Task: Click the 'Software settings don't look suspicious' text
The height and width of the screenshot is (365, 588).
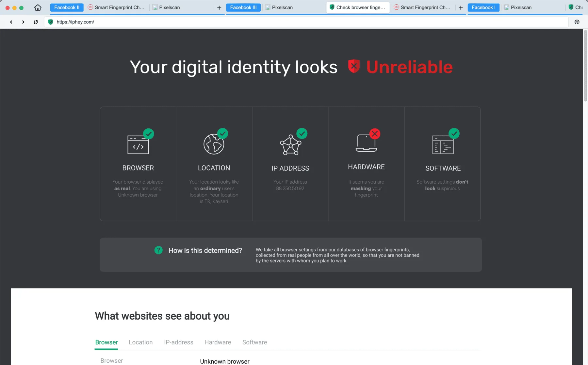Action: pos(442,185)
